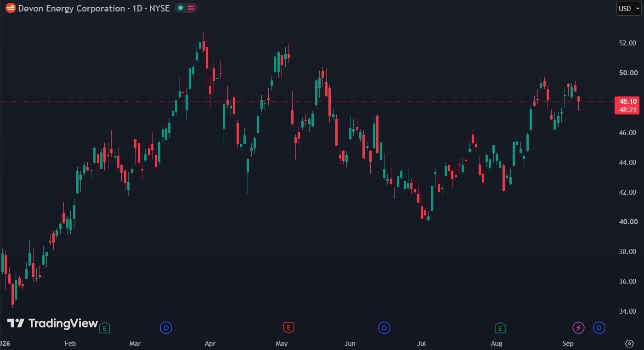
Task: Open the green earnings marker in August
Action: pos(500,328)
